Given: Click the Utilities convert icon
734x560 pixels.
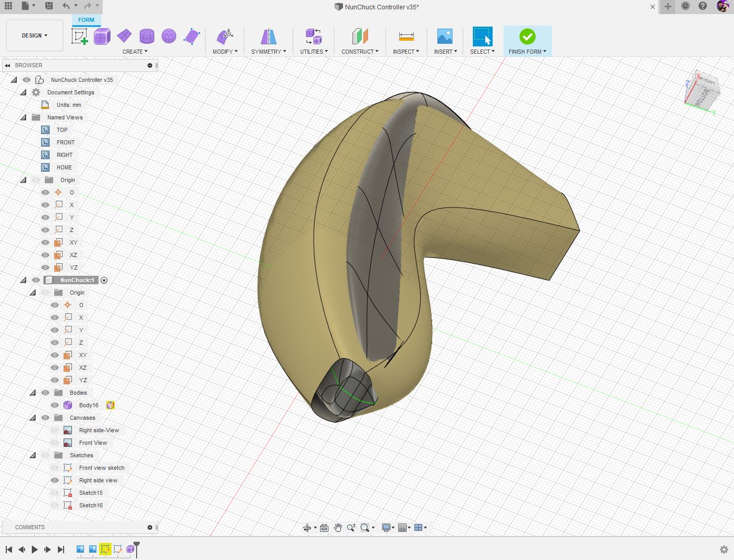Looking at the screenshot, I should click(x=314, y=36).
